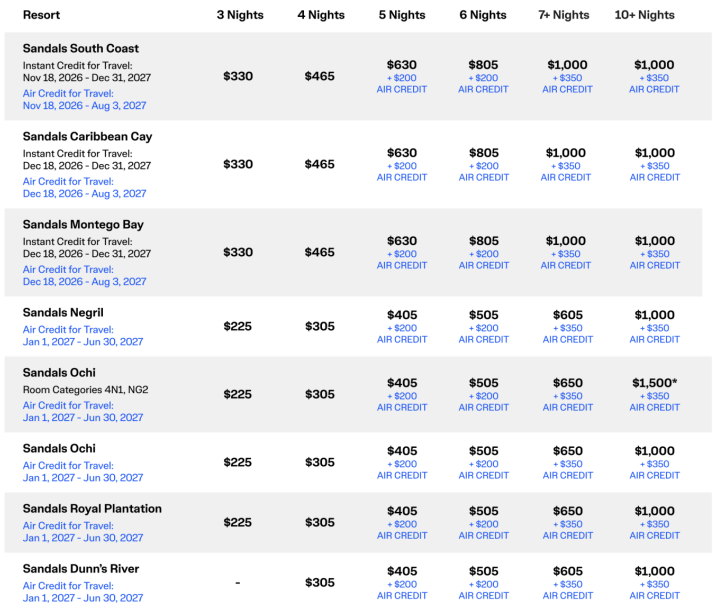
Task: Click $330 for Sandals Caribbean Cay 3 Nights
Action: (x=238, y=164)
